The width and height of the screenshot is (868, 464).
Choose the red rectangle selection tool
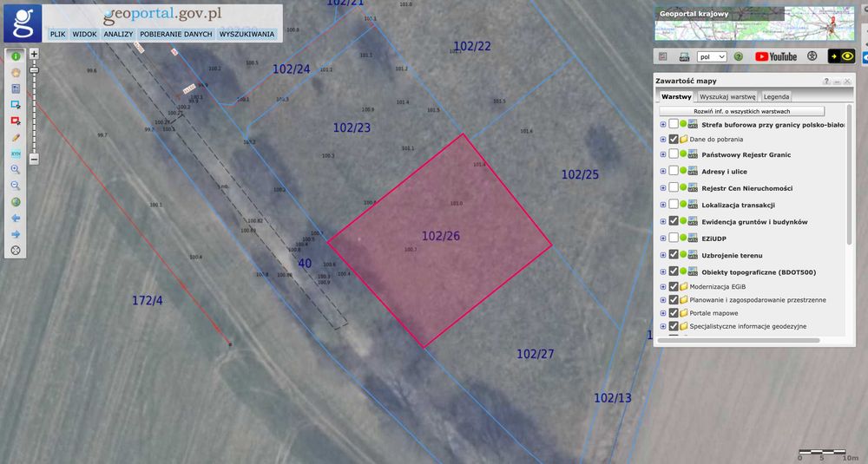16,121
